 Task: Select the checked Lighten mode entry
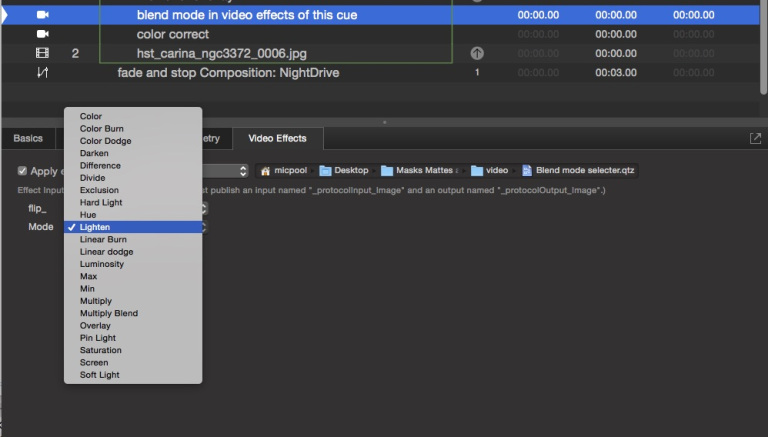tap(95, 227)
